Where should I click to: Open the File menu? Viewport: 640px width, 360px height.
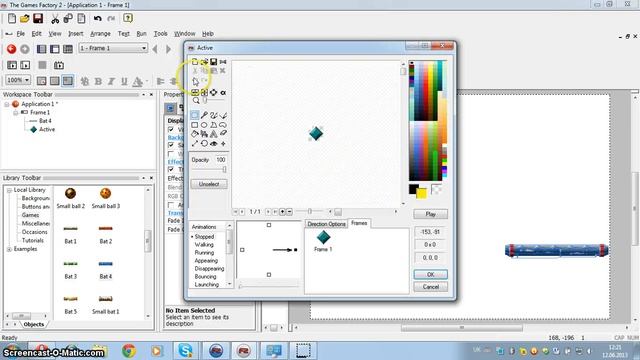20,33
